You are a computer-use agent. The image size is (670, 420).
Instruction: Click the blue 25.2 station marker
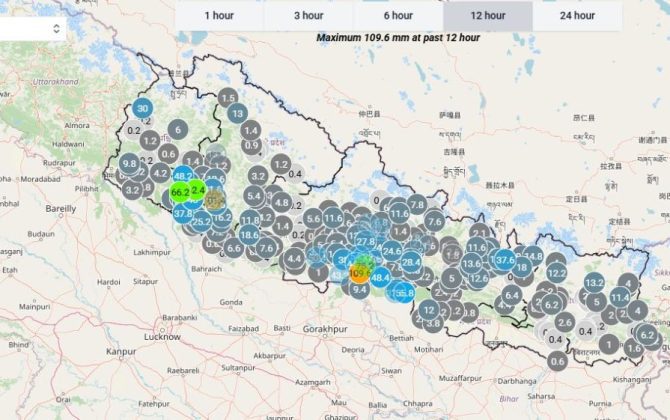tap(201, 222)
